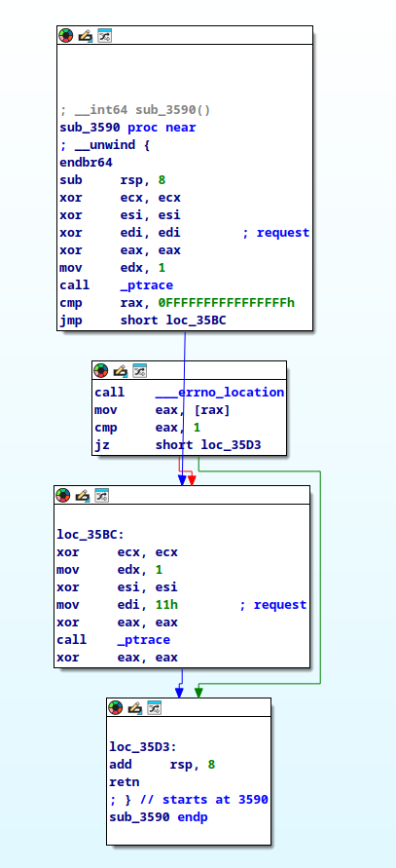This screenshot has height=868, width=396.
Task: Click '; request' comment beside mov edi, 11h
Action: 273,605
